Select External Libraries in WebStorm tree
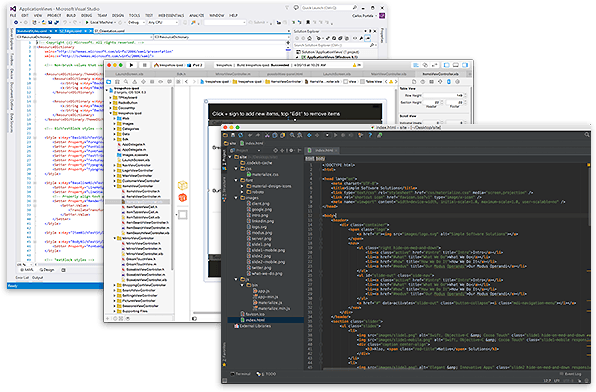Image resolution: width=596 pixels, height=392 pixels. 253,326
